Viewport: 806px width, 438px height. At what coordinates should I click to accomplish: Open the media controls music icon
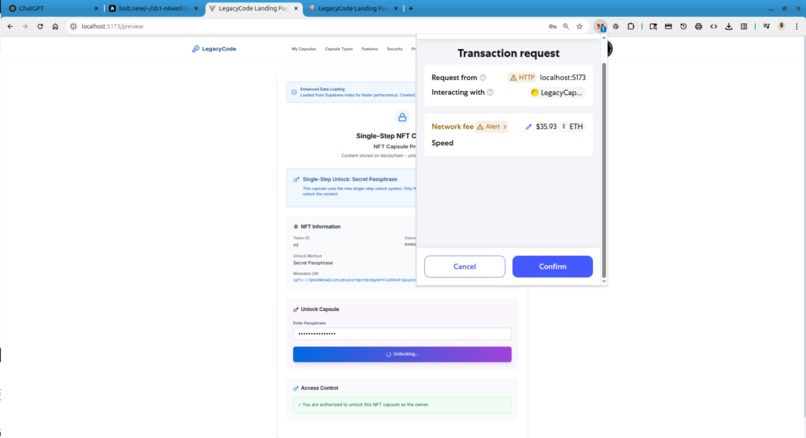pos(766,26)
